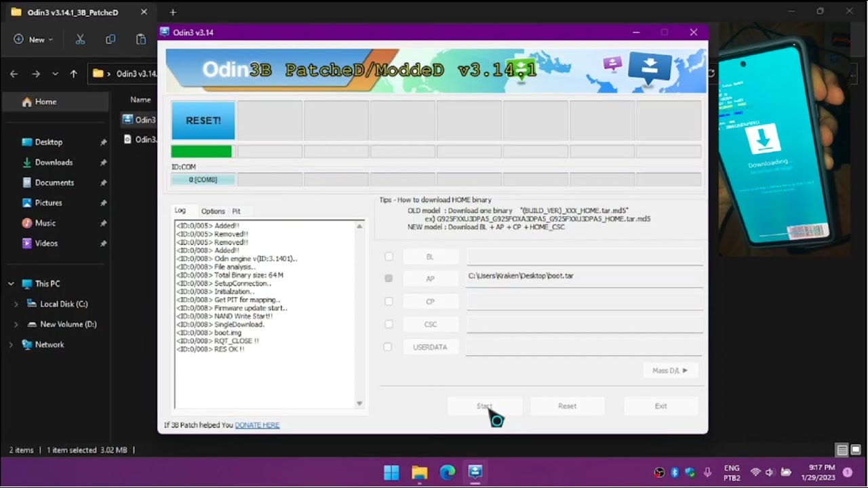Click the Exit button in Odin
The width and height of the screenshot is (868, 488).
coord(661,406)
